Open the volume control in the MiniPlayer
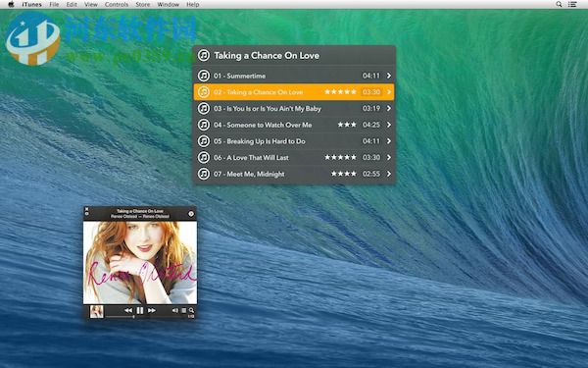Viewport: 588px width, 368px height. point(175,310)
